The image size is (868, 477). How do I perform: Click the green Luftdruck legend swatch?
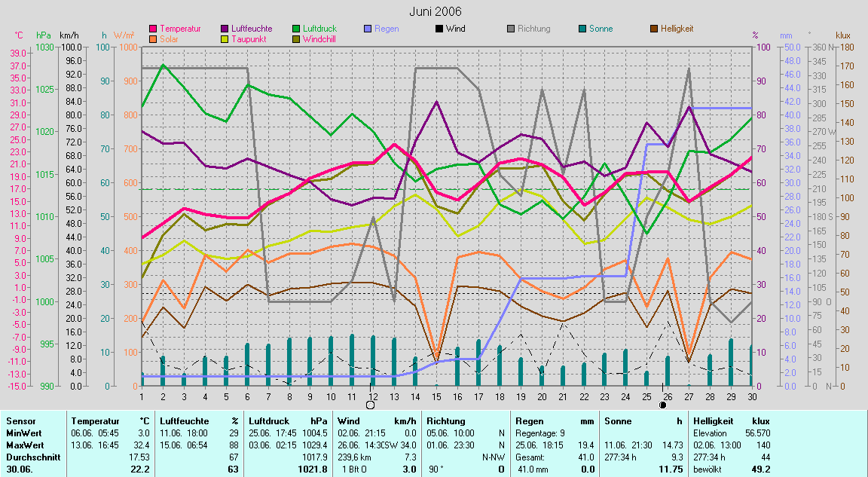(x=296, y=29)
